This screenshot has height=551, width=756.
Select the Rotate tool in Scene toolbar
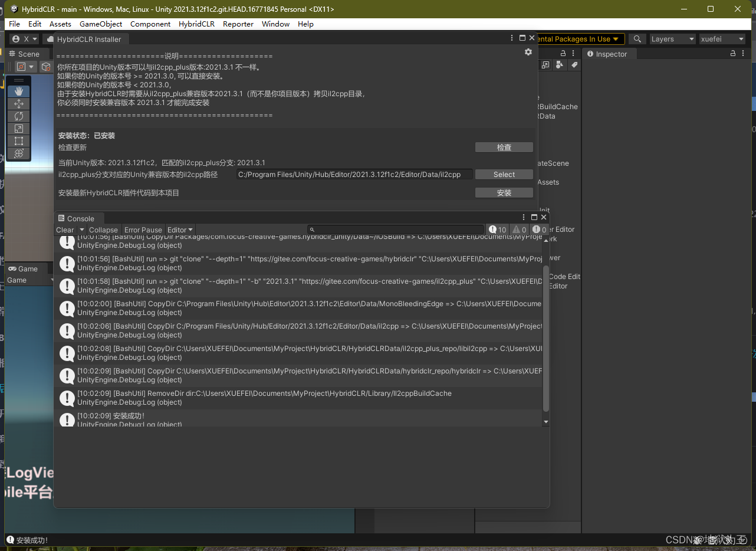pos(19,116)
